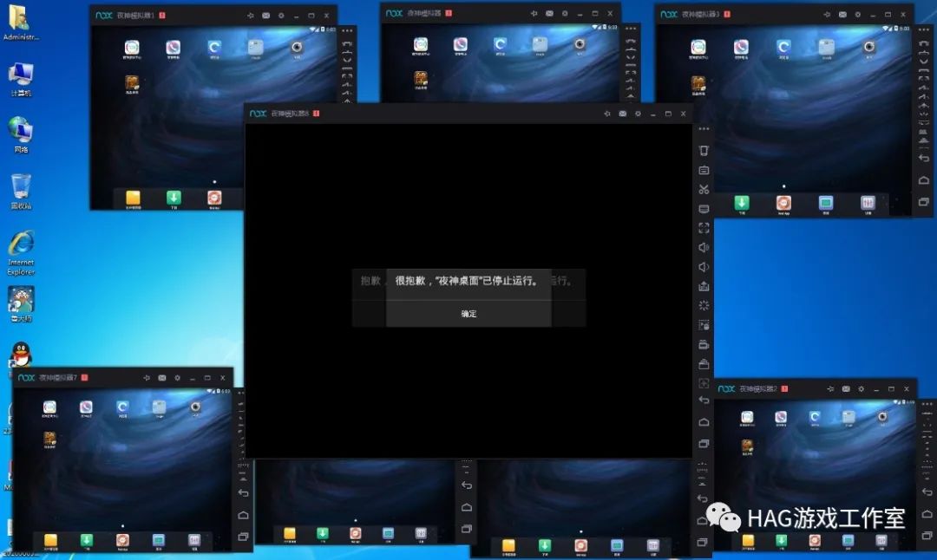
Task: Tap the Home icon in emulator 8 sidebar
Action: 704,421
